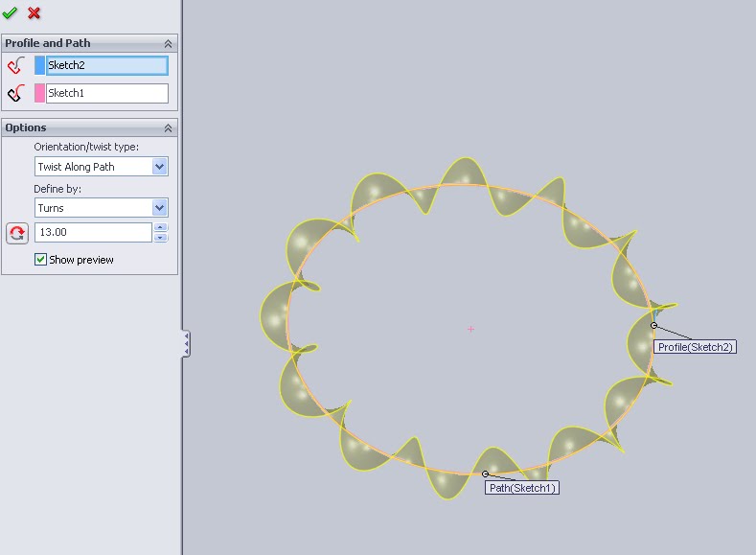Open the Orientation/twist type dropdown
The height and width of the screenshot is (555, 756).
160,167
